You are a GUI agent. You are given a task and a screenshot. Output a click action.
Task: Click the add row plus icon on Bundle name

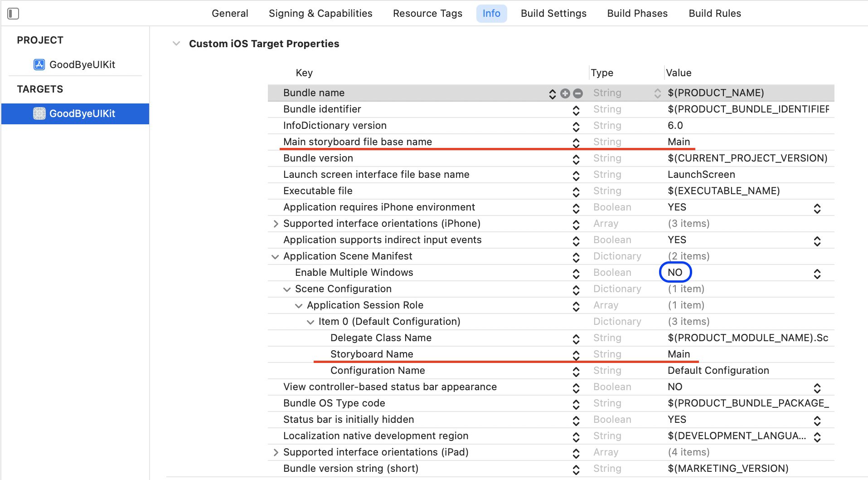click(565, 93)
